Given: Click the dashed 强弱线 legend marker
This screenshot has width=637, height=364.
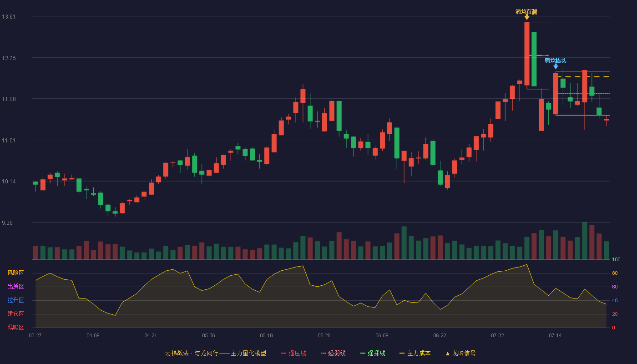Looking at the screenshot, I should tap(323, 353).
